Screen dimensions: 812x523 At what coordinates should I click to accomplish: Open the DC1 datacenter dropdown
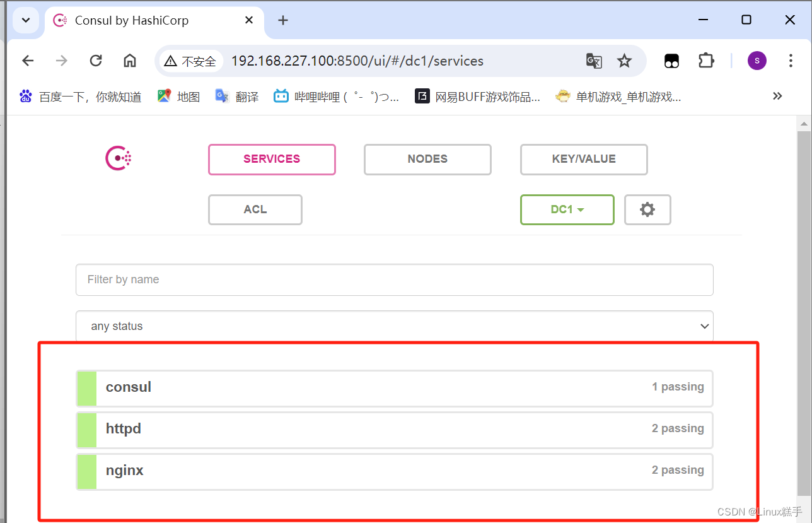(567, 209)
